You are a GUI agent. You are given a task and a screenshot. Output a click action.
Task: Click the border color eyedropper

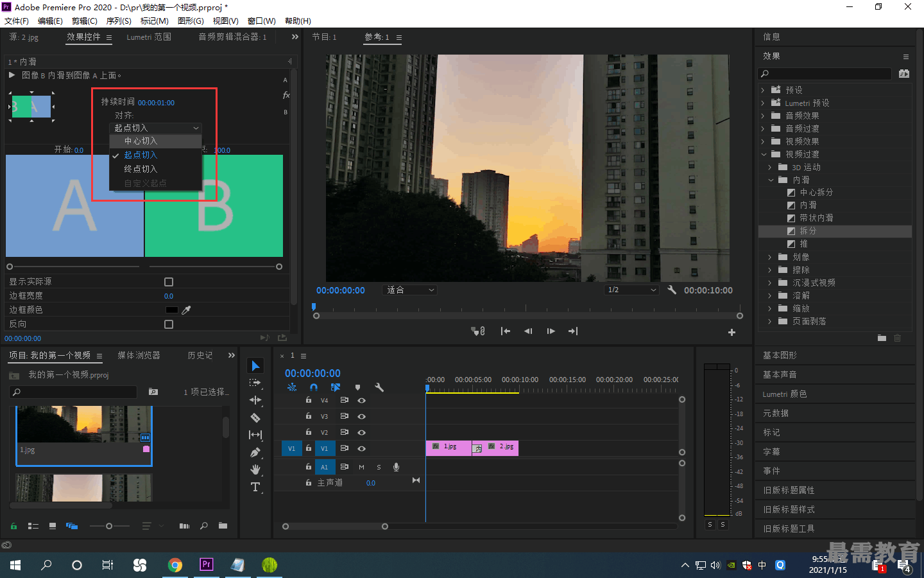pyautogui.click(x=186, y=310)
